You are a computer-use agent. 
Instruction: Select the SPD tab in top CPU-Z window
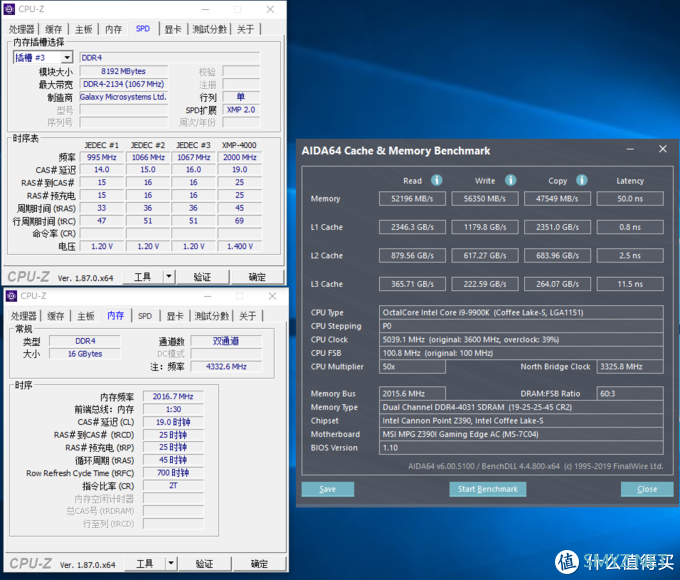pos(143,29)
